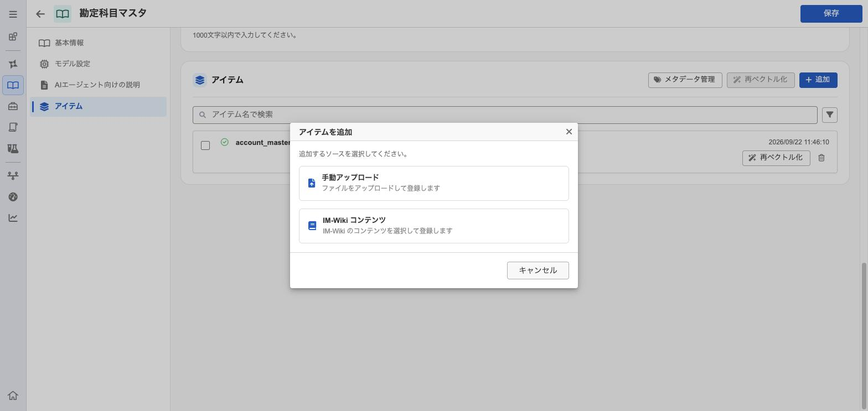Close the アイテムを追加 dialog with X
Image resolution: width=868 pixels, height=411 pixels.
click(x=569, y=132)
